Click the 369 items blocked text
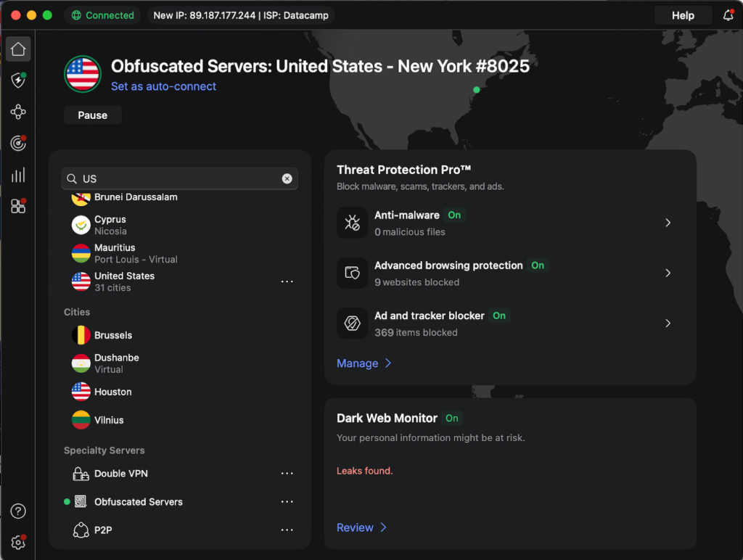 coord(416,332)
